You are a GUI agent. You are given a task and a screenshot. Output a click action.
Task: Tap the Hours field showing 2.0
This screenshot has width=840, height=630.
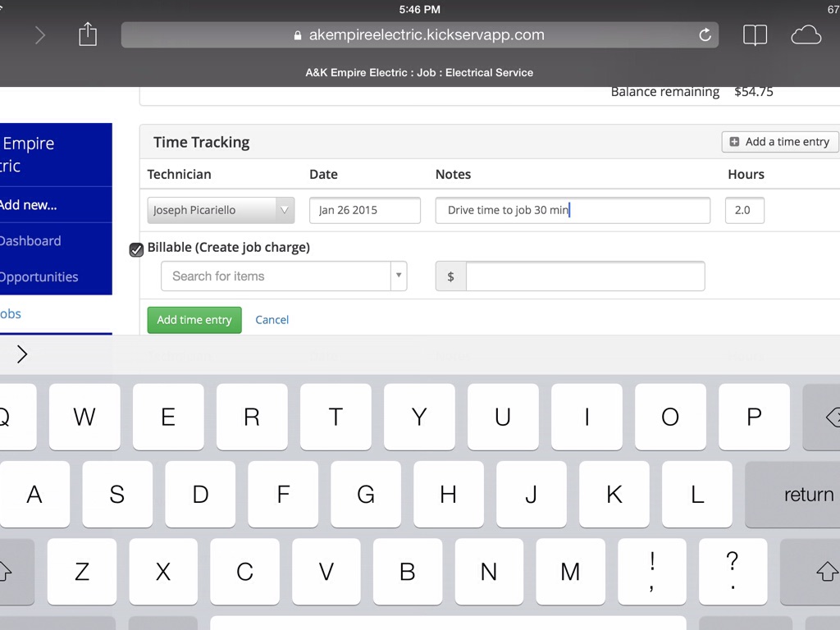[x=744, y=210]
